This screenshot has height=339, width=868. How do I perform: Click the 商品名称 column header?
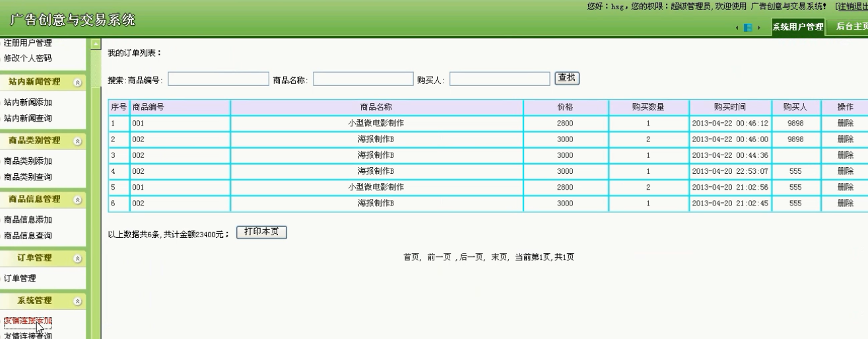pos(376,107)
